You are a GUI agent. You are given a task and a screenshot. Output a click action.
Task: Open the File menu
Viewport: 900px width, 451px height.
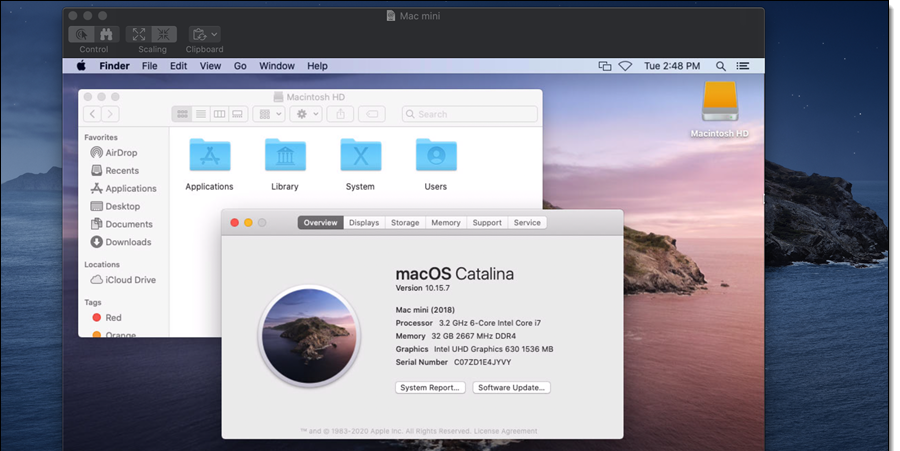tap(149, 66)
